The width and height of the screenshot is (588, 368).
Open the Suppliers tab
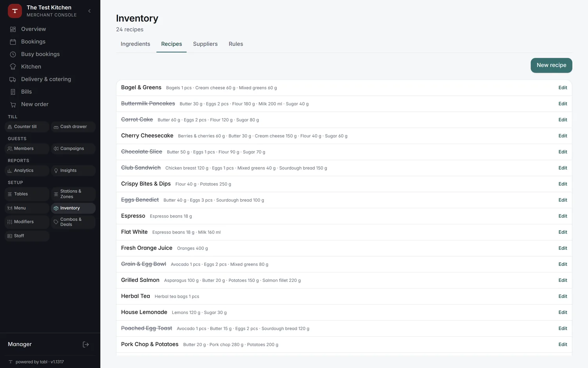(x=205, y=44)
